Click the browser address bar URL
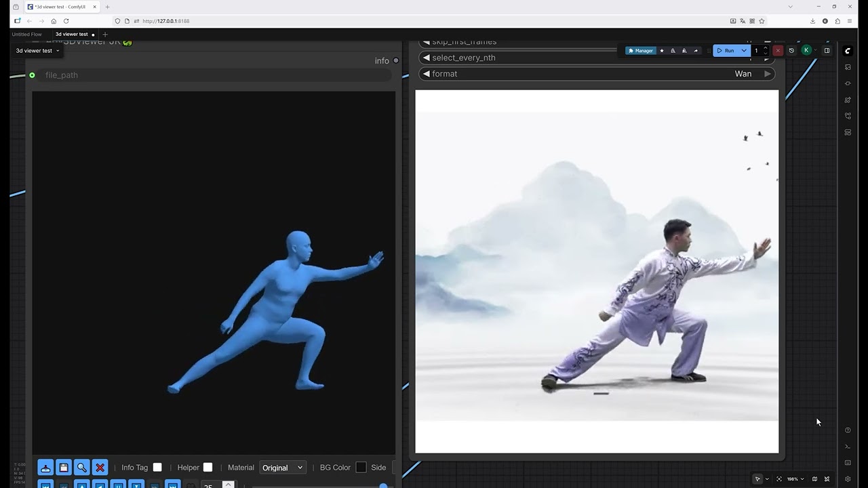The width and height of the screenshot is (868, 488). click(x=166, y=21)
